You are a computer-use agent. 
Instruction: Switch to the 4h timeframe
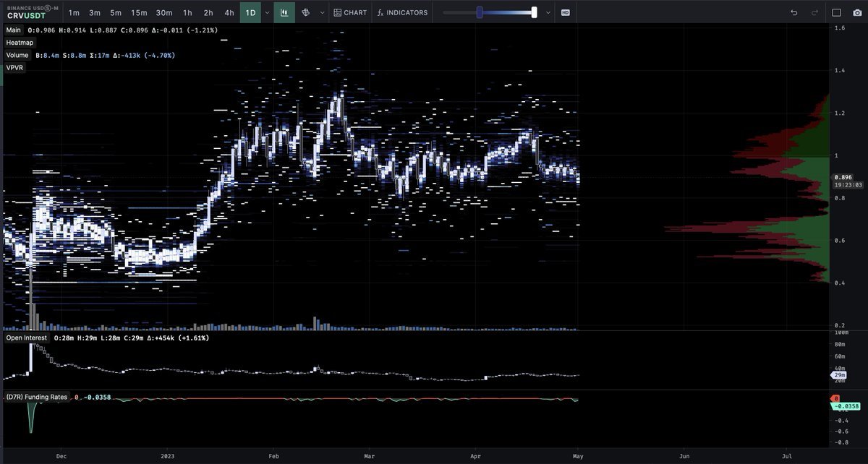(x=229, y=12)
